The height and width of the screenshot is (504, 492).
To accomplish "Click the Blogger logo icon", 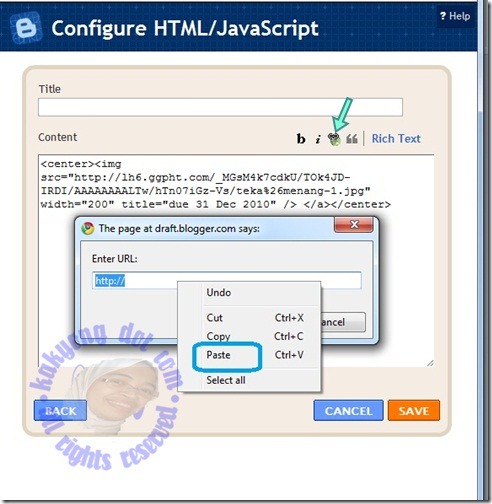I will click(x=26, y=28).
